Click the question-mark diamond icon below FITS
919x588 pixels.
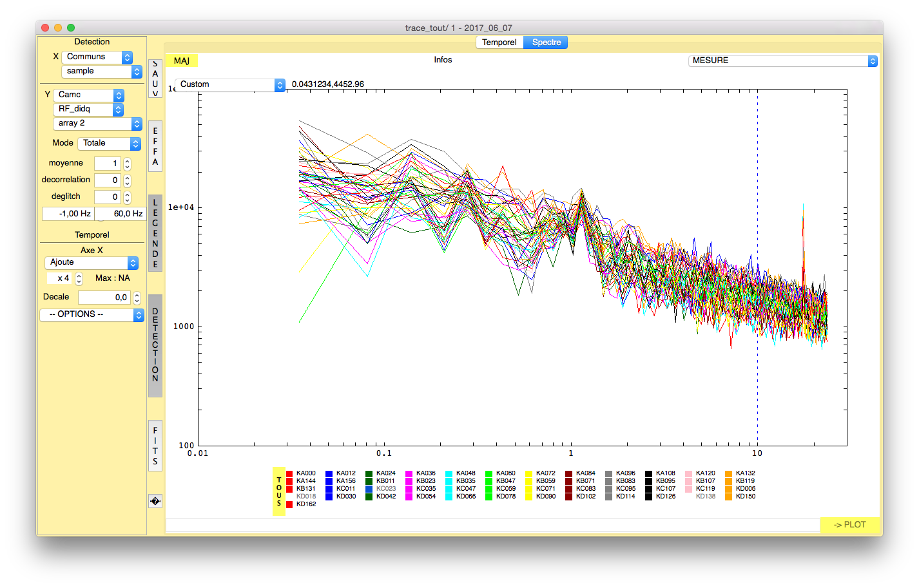(x=155, y=501)
